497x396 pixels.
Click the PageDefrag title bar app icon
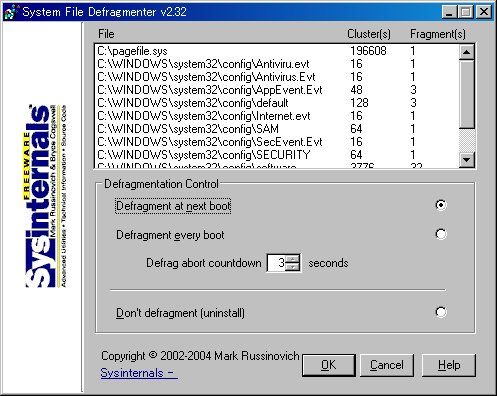click(x=11, y=12)
